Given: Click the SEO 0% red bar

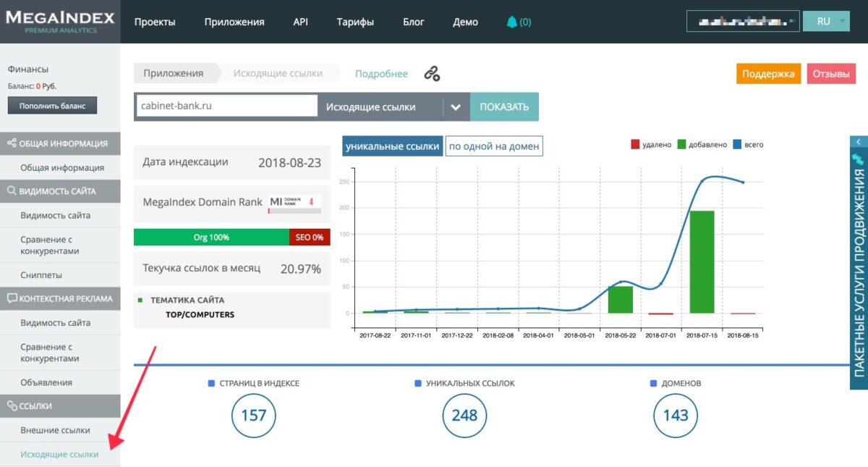Looking at the screenshot, I should click(310, 237).
